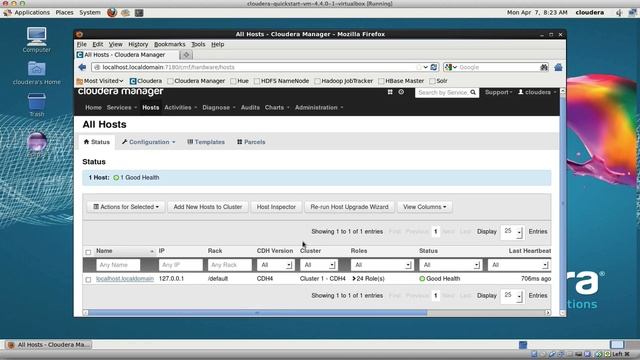Click the Host Inspector button

[x=276, y=207]
